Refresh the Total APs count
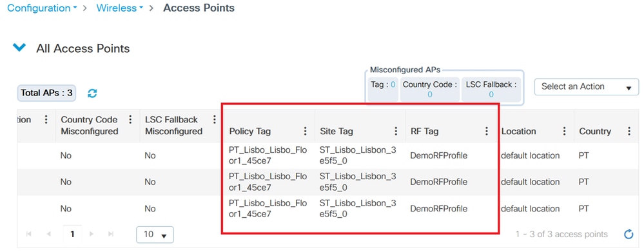This screenshot has height=252, width=644. [92, 93]
